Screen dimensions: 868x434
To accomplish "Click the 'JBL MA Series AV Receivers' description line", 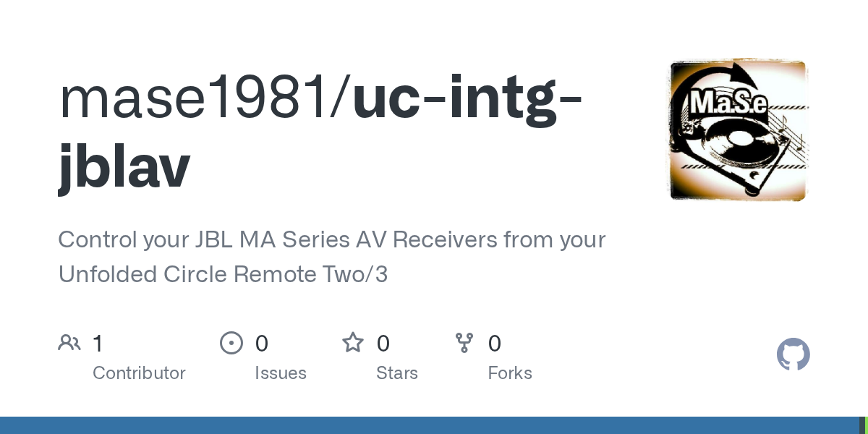I will coord(331,239).
